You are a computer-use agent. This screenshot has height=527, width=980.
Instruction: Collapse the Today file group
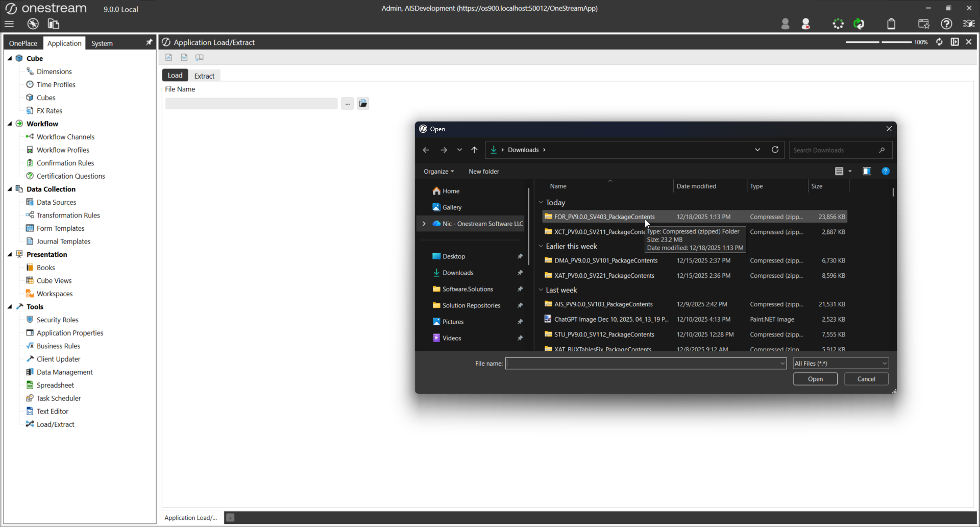541,203
